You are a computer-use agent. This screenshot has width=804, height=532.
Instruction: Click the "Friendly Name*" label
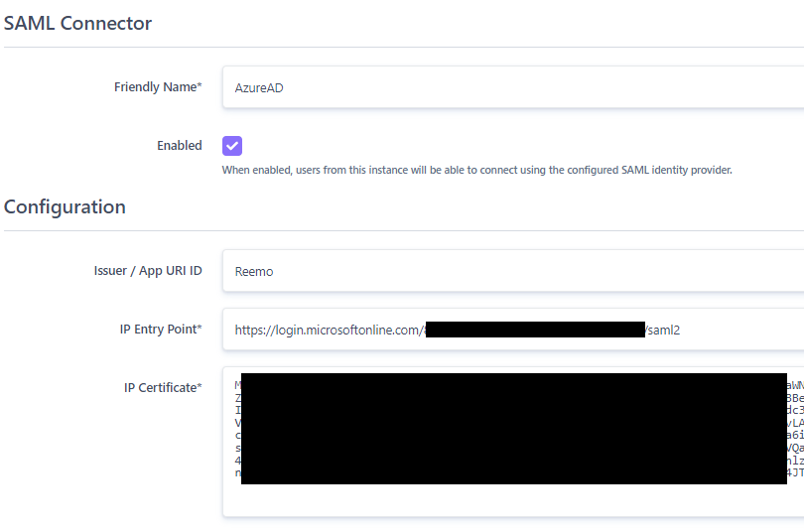[158, 87]
